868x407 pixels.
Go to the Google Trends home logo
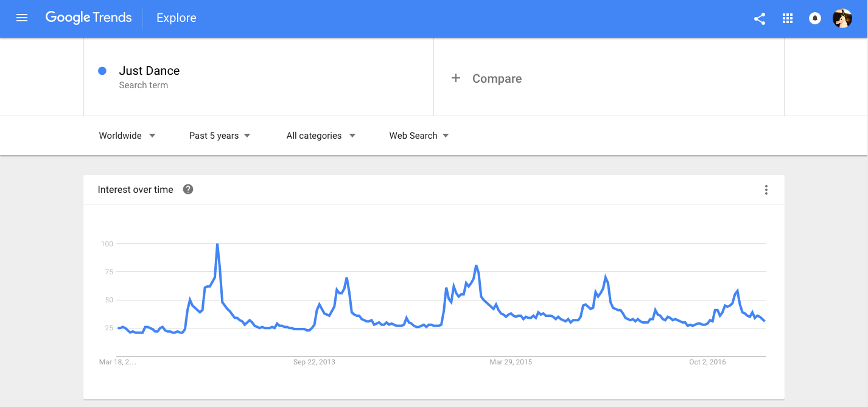pyautogui.click(x=88, y=18)
